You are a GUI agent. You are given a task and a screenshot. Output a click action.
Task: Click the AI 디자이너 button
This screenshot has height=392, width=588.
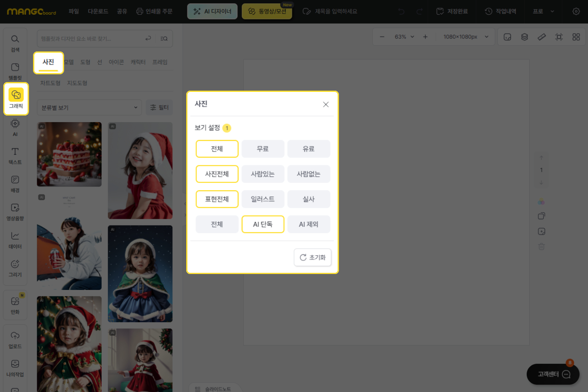click(x=212, y=11)
